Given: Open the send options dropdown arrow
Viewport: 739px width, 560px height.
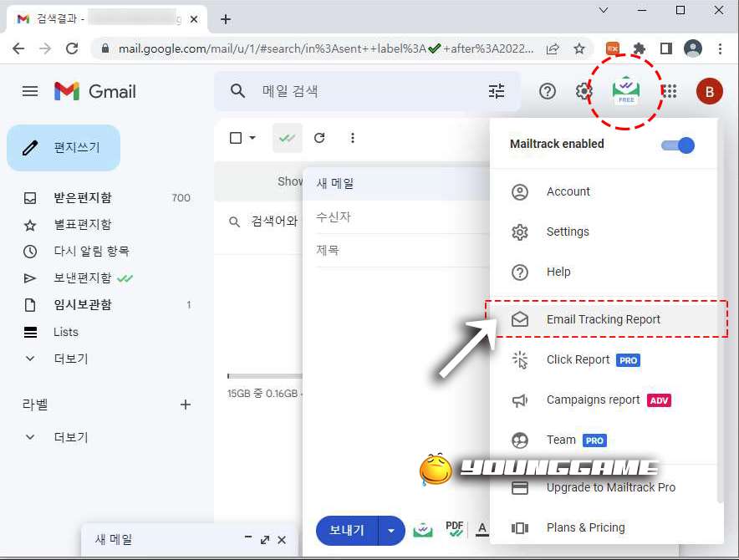Looking at the screenshot, I should click(391, 531).
